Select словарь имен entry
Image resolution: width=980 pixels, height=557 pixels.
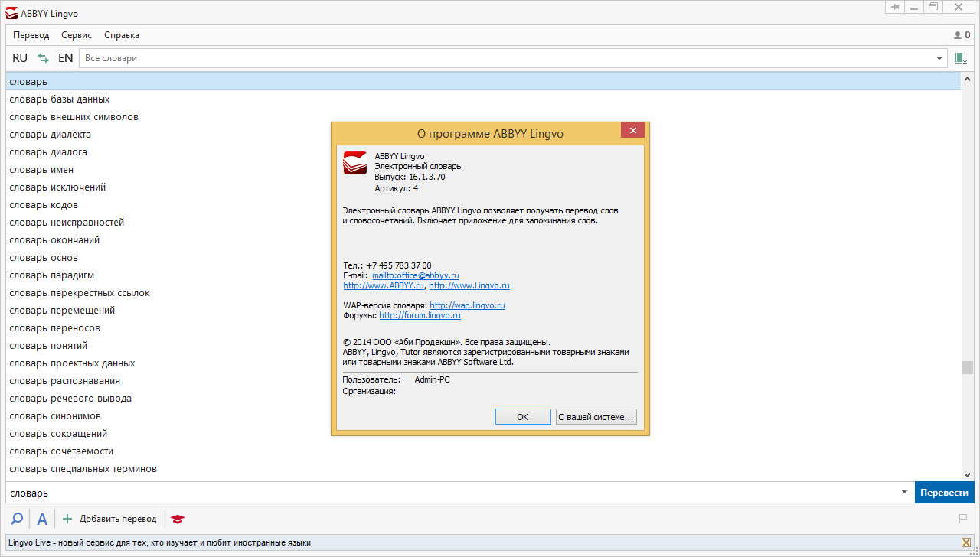point(483,169)
